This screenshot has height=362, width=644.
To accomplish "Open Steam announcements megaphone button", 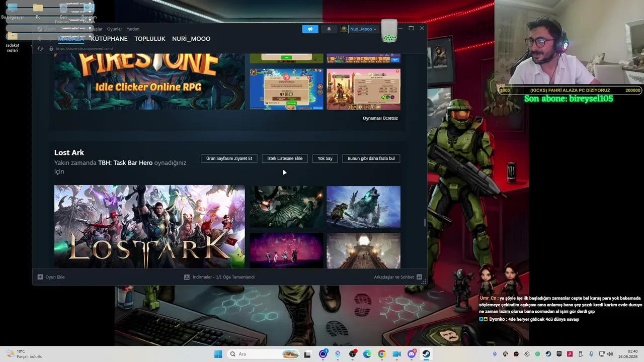I will point(310,29).
